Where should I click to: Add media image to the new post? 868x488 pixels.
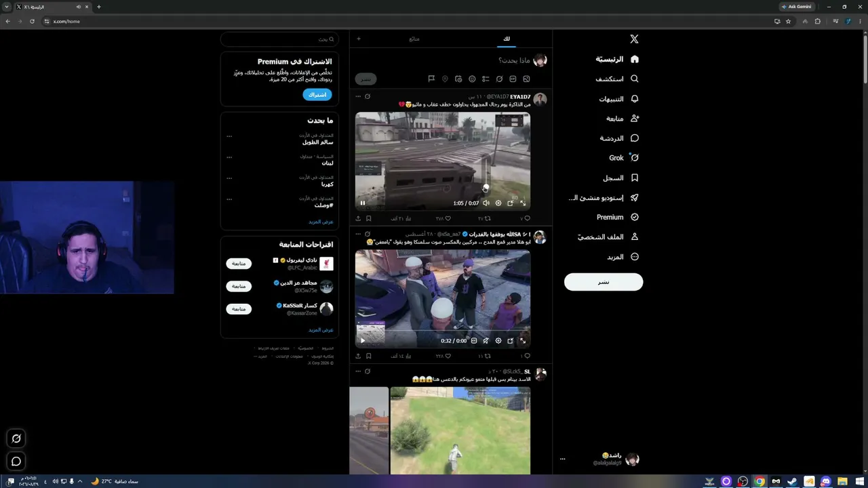526,79
